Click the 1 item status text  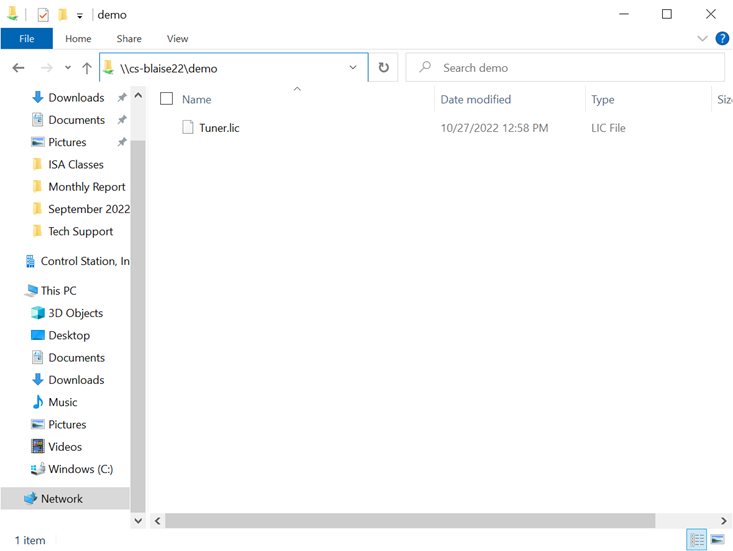pyautogui.click(x=30, y=541)
